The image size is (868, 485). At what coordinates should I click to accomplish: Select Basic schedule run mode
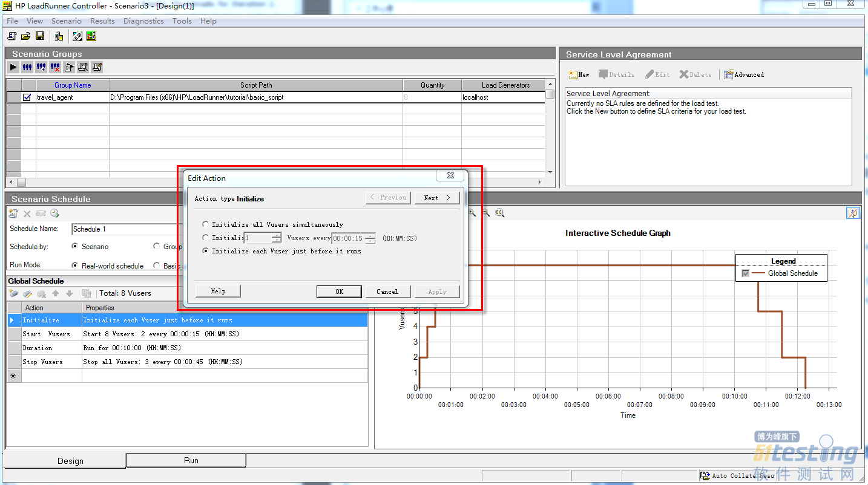coord(157,265)
